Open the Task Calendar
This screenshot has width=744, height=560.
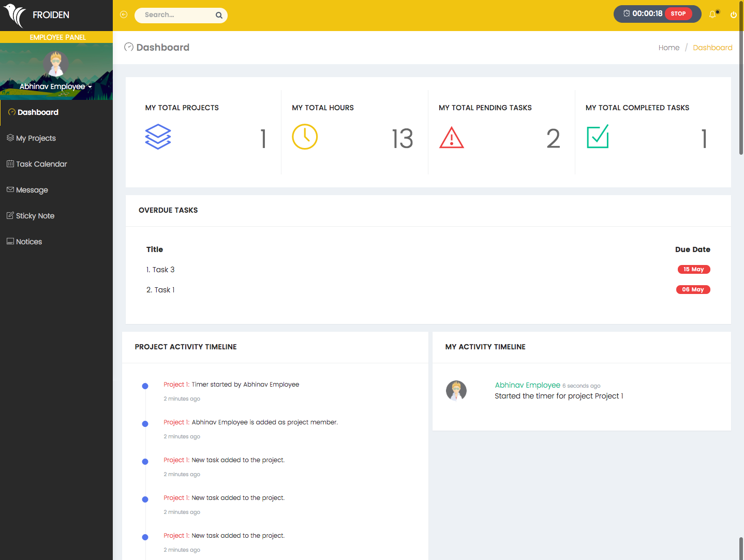(x=41, y=164)
